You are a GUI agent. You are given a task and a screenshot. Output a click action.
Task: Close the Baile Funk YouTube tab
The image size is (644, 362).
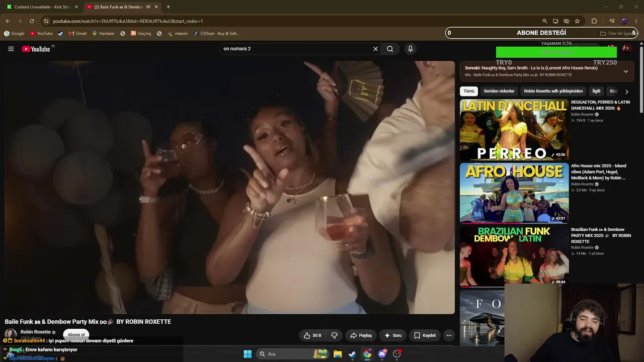pyautogui.click(x=156, y=7)
